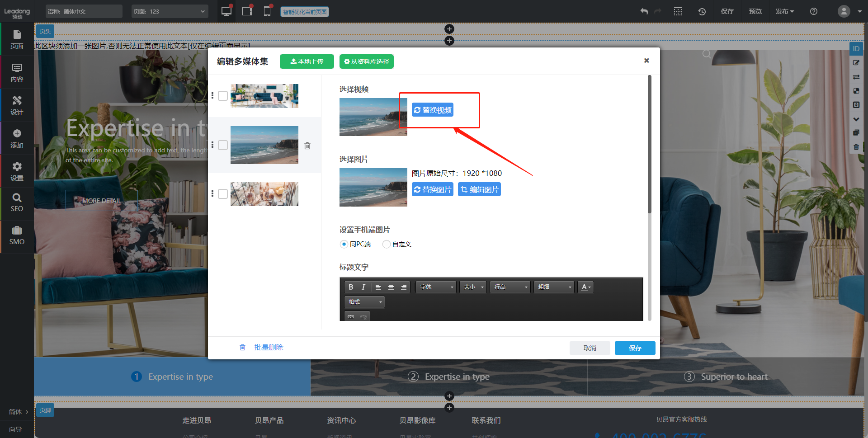Open the 页面 123 dropdown
Image resolution: width=868 pixels, height=438 pixels.
pos(170,11)
